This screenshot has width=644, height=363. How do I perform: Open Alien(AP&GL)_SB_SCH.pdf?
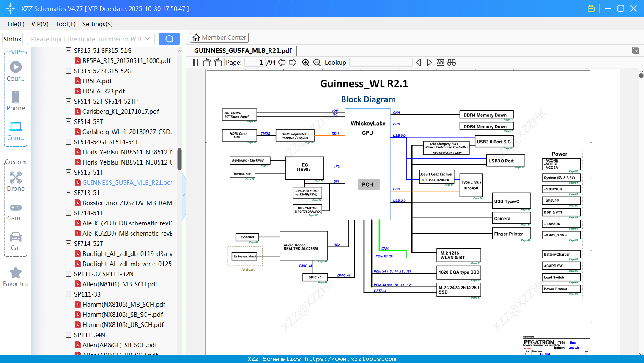(x=120, y=345)
